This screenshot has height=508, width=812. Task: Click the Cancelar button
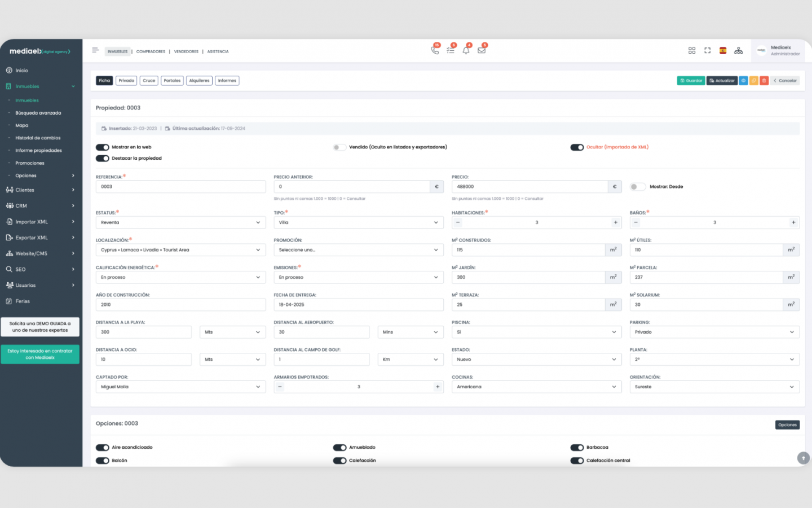[785, 81]
